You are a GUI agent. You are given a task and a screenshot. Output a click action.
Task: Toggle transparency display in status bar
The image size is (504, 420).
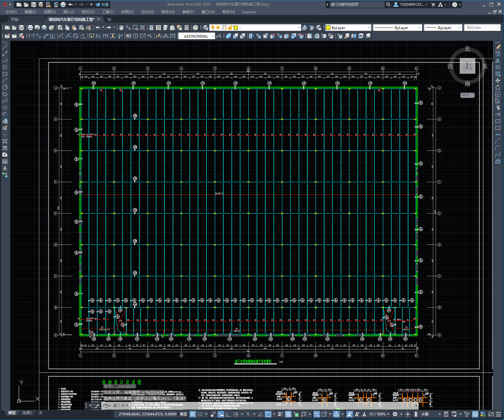point(288,414)
